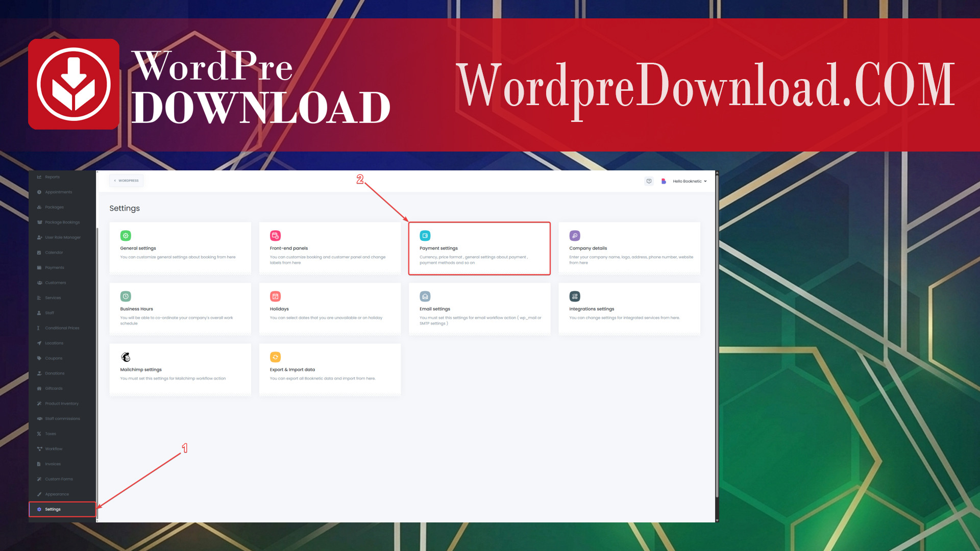Click the Mailchimp settings monkey icon
This screenshot has width=980, height=551.
(x=126, y=357)
